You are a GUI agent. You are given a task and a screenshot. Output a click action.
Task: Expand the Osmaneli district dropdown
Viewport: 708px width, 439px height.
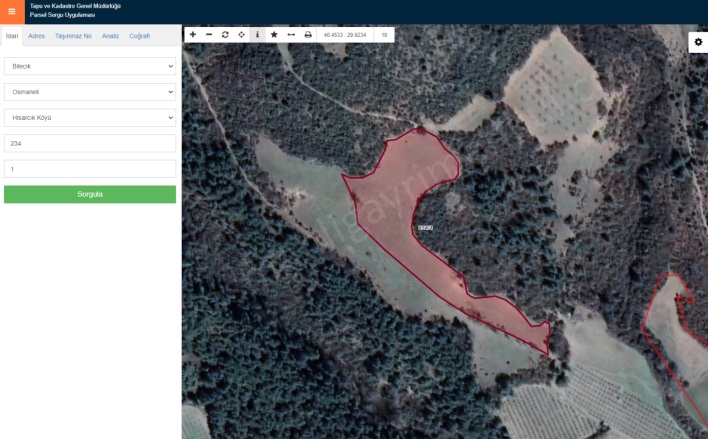coord(90,92)
